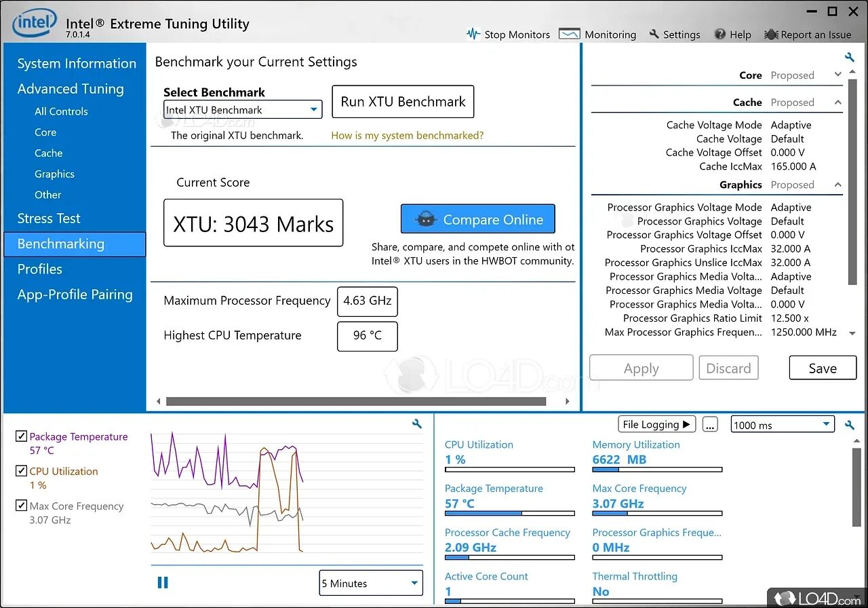The image size is (868, 608).
Task: Click down arrow of proposed settings scrollbar
Action: (852, 333)
